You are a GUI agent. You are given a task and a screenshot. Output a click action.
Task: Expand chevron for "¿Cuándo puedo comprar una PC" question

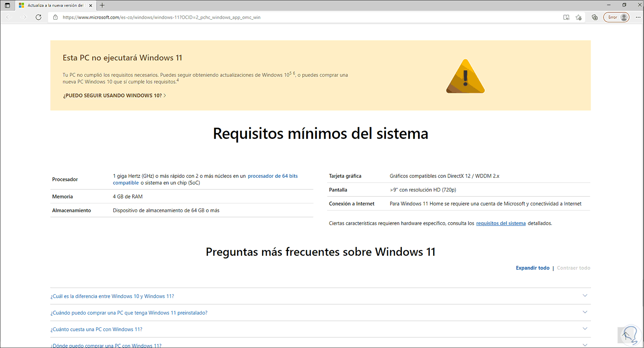(585, 312)
